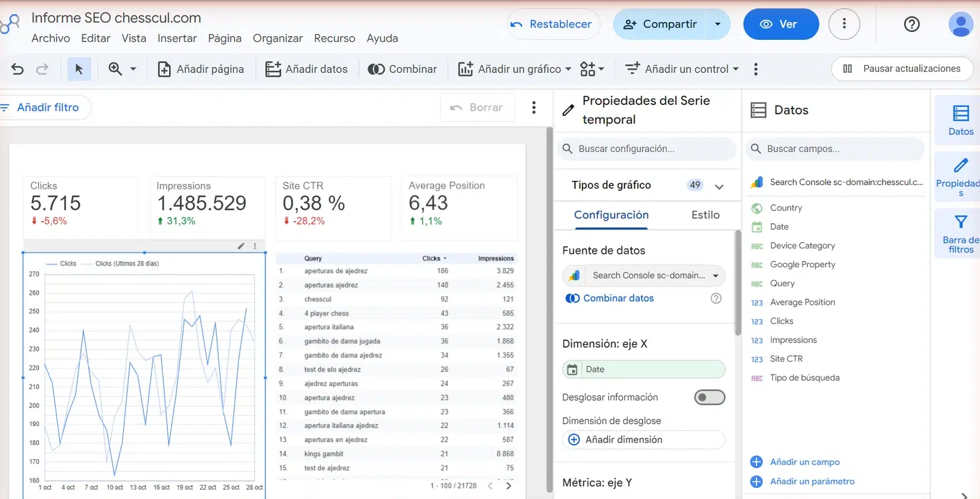
Task: Open the Barra de filtros panel
Action: coord(960,234)
